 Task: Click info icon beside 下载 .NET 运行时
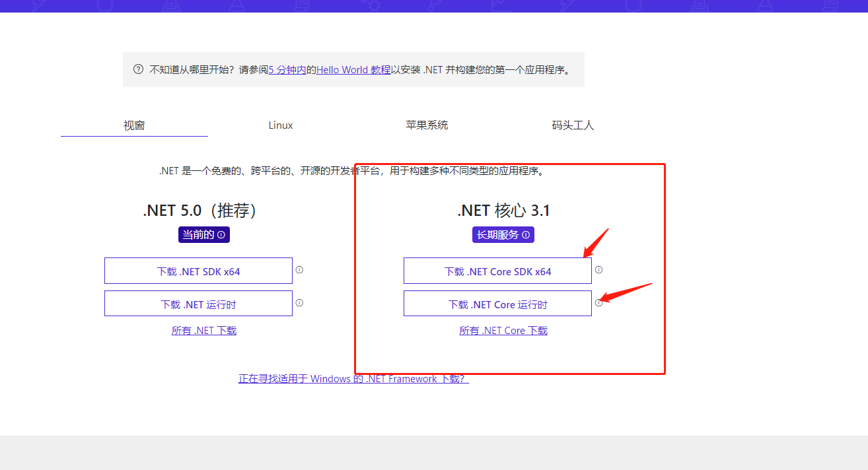point(299,302)
